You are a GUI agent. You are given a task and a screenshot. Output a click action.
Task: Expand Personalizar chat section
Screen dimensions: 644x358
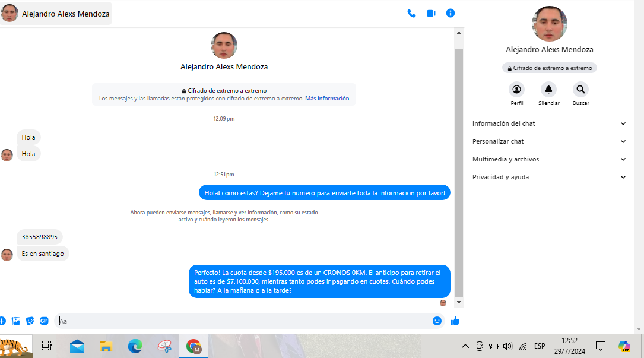[549, 141]
